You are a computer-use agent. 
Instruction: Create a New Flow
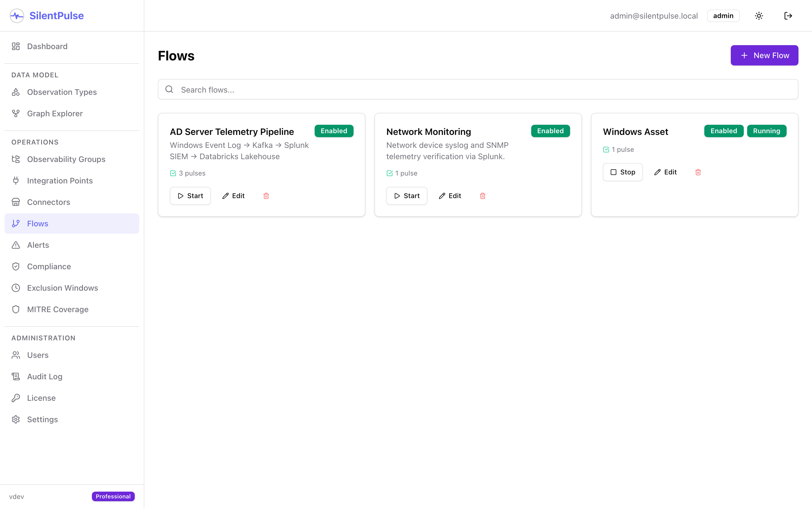pyautogui.click(x=764, y=55)
